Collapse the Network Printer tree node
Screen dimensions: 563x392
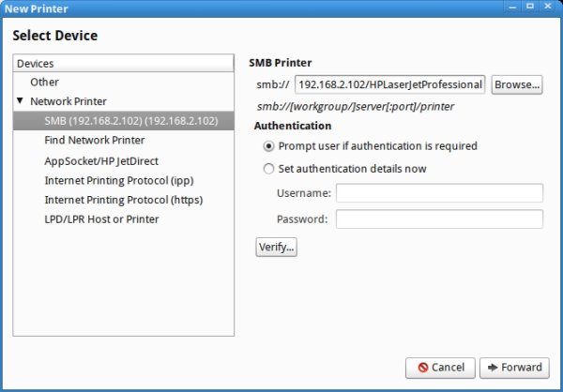click(x=20, y=101)
